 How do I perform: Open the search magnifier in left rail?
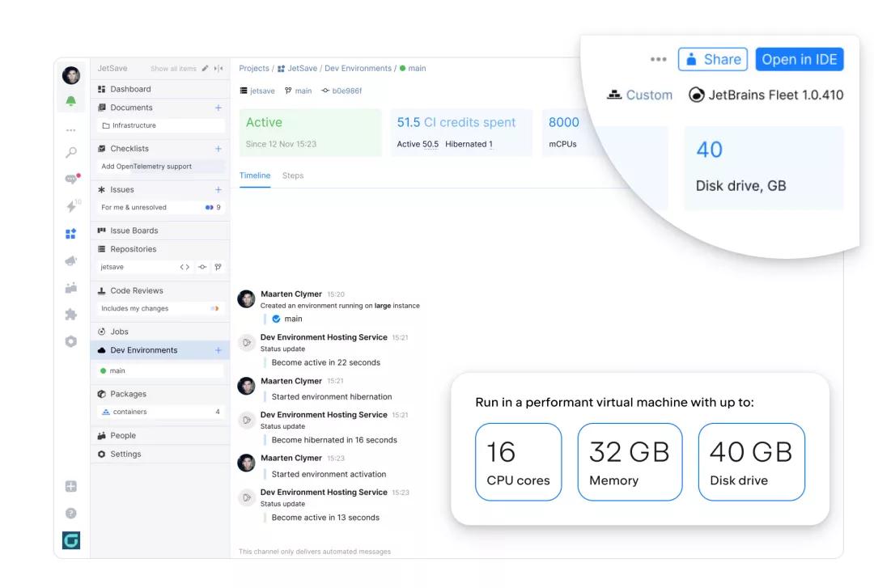point(70,152)
